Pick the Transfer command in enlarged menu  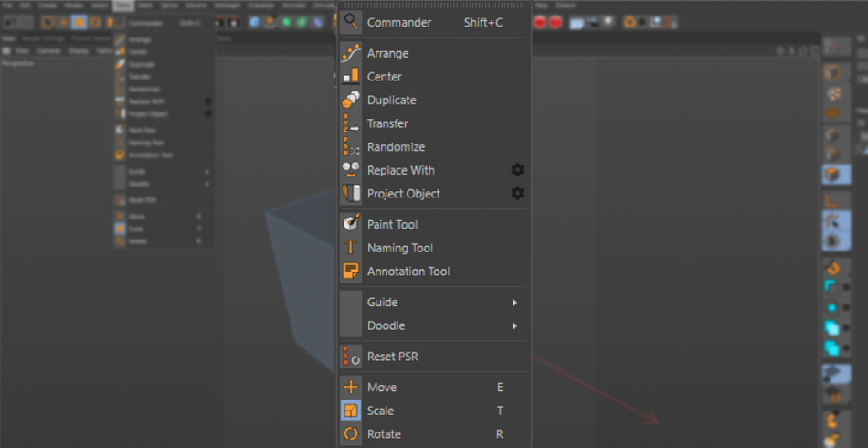pos(435,123)
